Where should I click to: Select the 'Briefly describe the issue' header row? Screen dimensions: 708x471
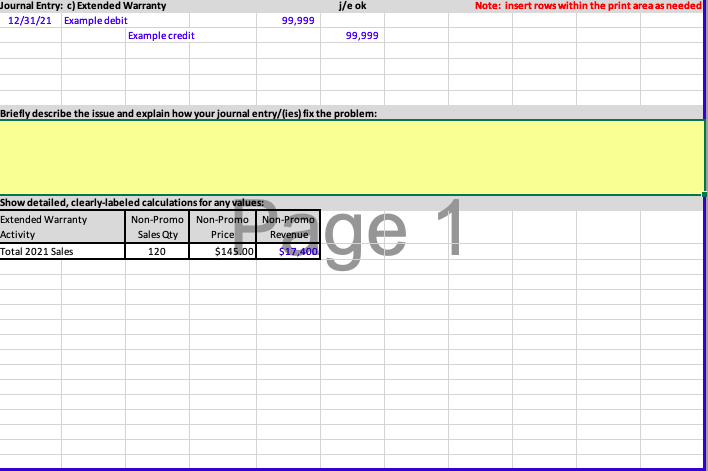click(352, 113)
